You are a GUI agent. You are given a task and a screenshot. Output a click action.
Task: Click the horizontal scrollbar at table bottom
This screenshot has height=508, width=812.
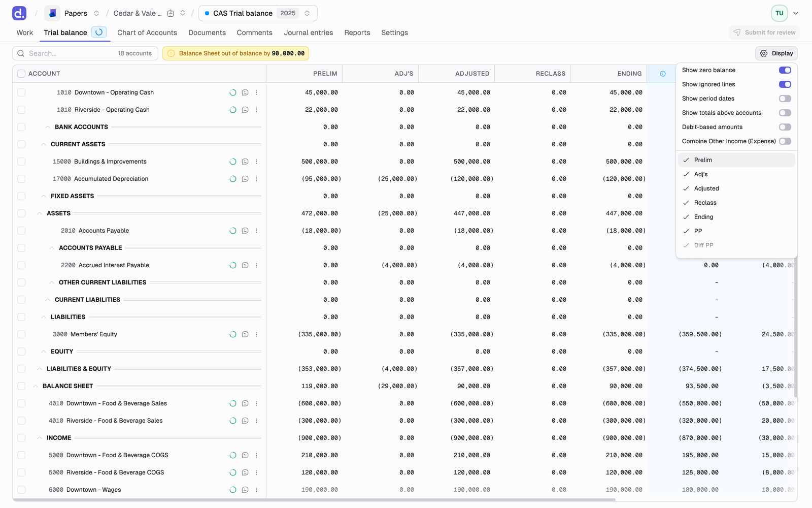(x=315, y=500)
